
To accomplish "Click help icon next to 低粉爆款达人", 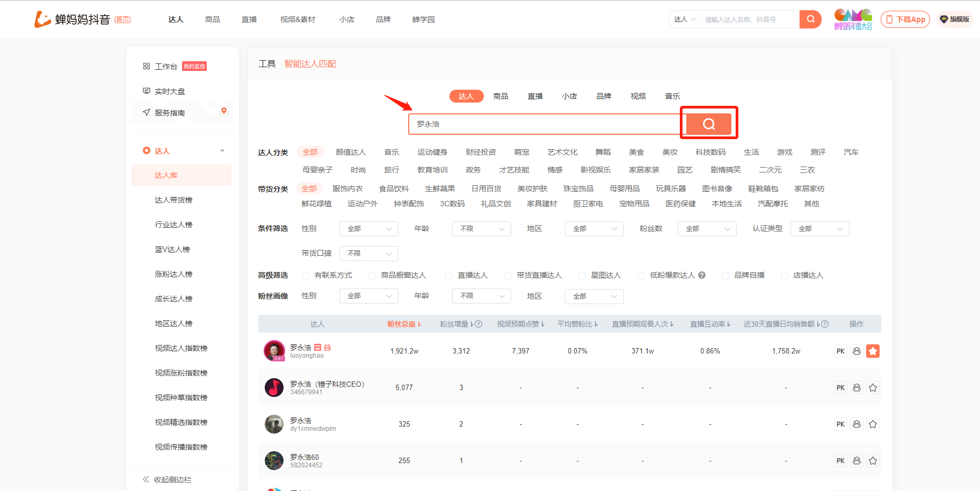I will click(x=702, y=276).
